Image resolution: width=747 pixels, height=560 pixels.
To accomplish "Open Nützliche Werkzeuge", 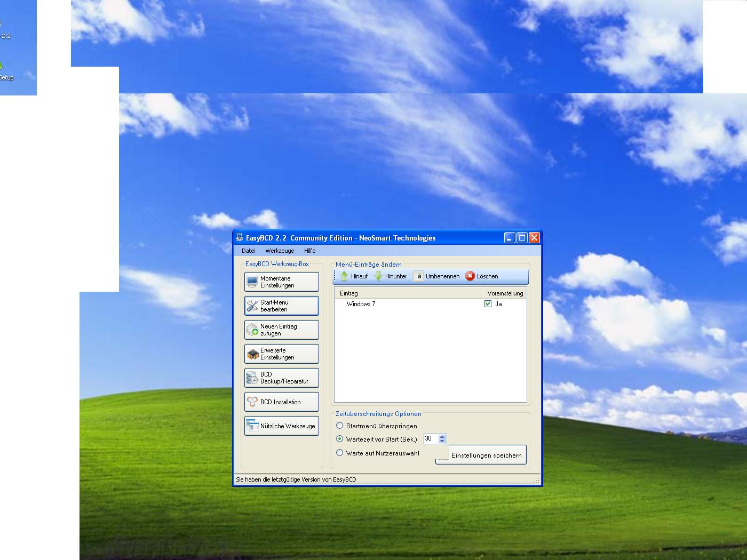I will point(282,426).
